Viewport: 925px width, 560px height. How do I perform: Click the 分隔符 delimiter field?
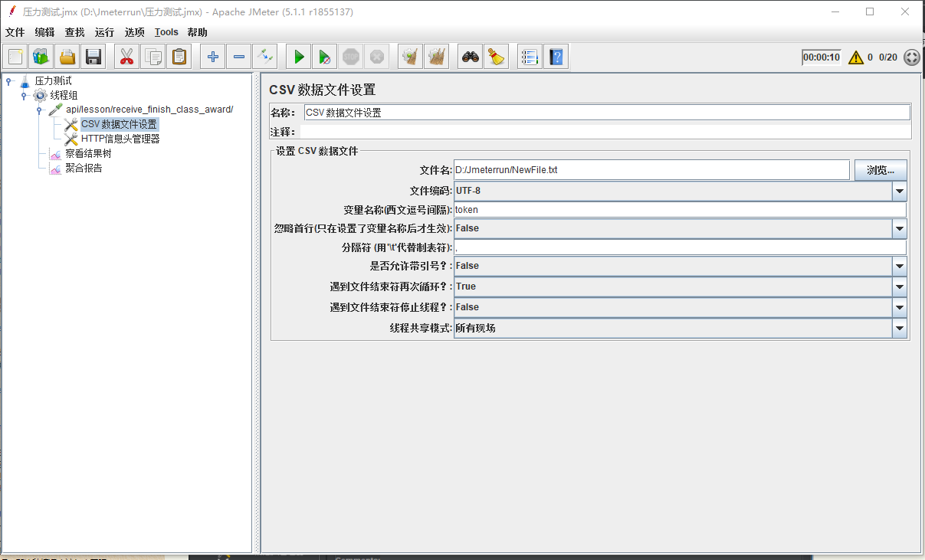pyautogui.click(x=680, y=247)
